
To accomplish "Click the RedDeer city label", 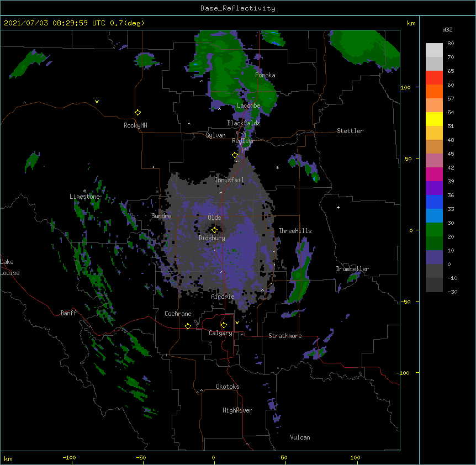I will tap(243, 141).
